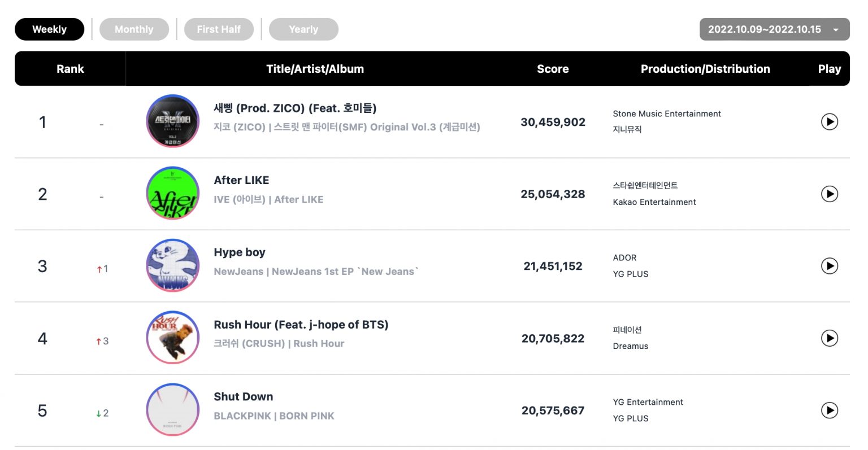
Task: Play Shut Down by BLACKPINK
Action: click(829, 410)
